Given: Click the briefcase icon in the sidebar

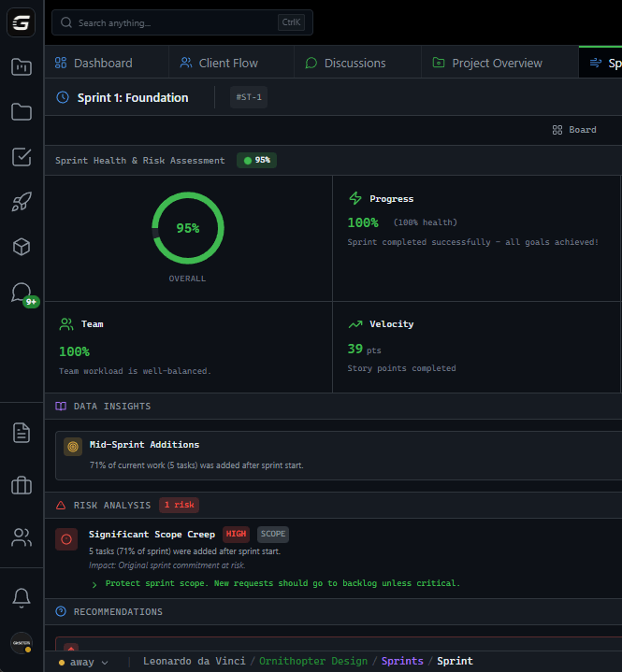Looking at the screenshot, I should point(22,485).
